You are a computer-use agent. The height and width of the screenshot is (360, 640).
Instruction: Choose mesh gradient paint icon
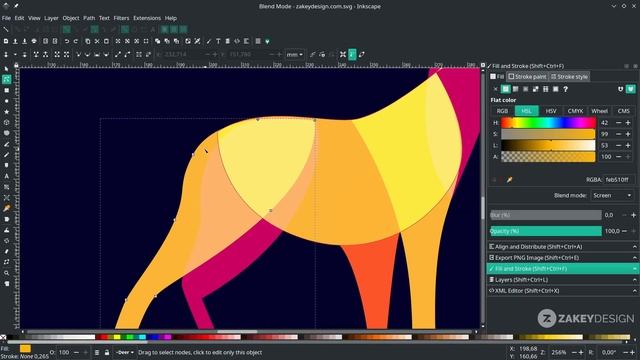coord(536,89)
